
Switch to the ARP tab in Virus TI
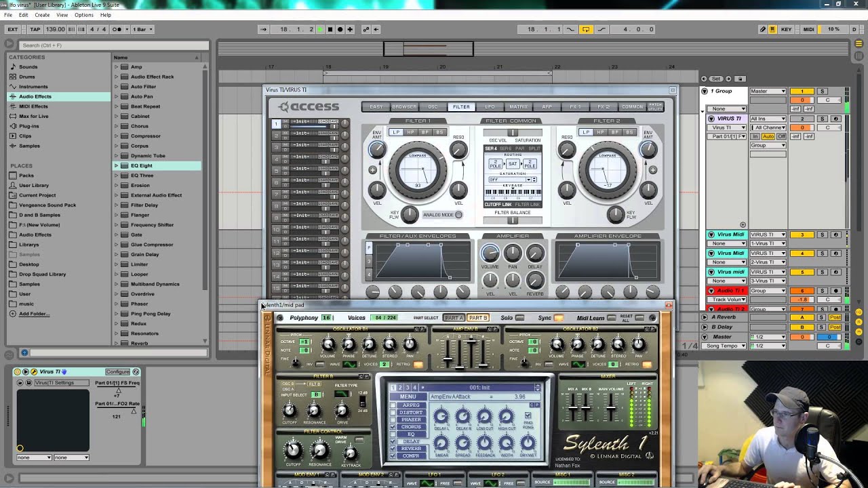click(547, 107)
